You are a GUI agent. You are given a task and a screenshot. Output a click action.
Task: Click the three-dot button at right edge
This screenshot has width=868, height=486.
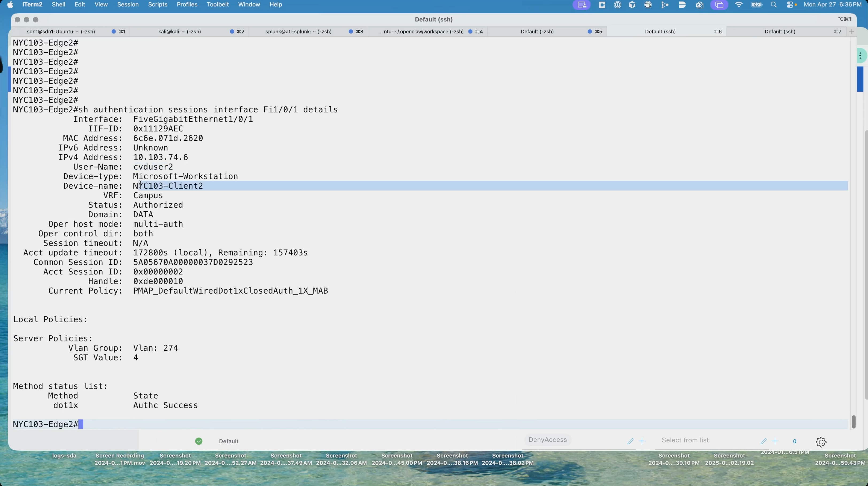coord(860,56)
